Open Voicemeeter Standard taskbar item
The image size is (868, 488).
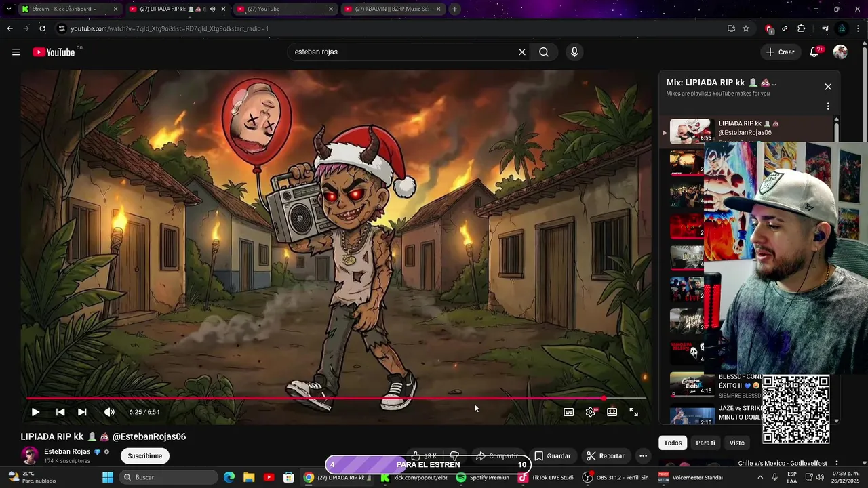tap(690, 477)
